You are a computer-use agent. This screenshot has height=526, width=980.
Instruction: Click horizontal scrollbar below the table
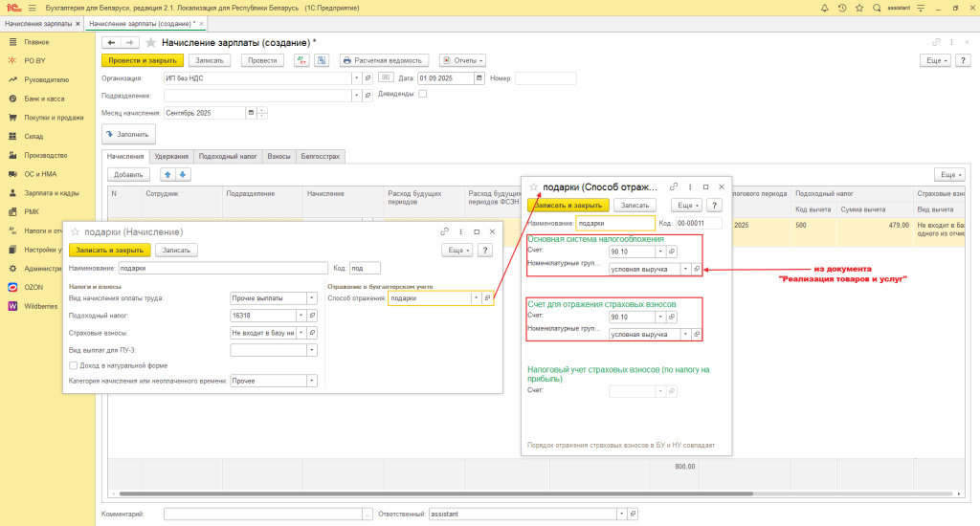[436, 493]
